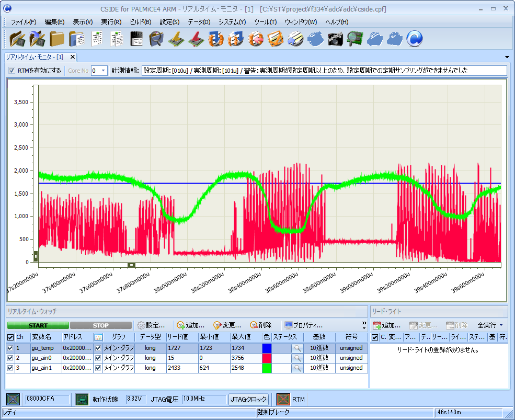Toggle the RTMを有効にする checkbox

pos(12,70)
